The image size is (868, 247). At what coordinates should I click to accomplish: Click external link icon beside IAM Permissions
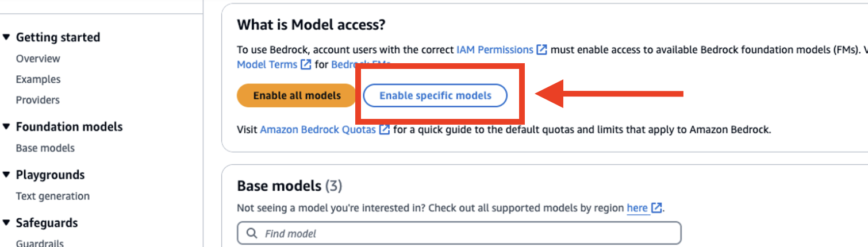coord(541,50)
